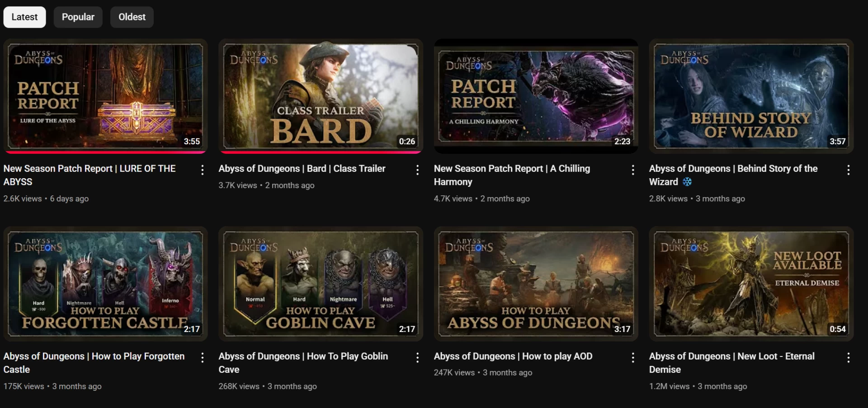Open more options for How to play AOD
The width and height of the screenshot is (868, 408).
[632, 358]
